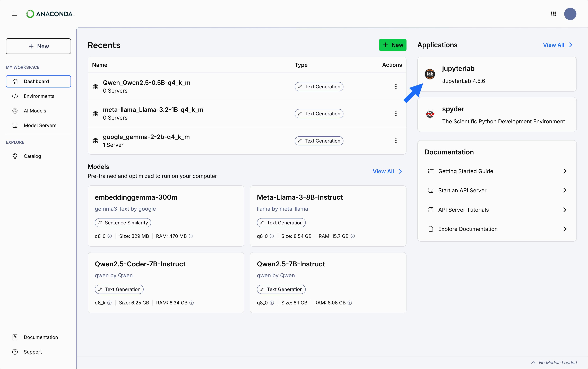Click the Start an API Server icon
Screen dimensions: 588x369
coord(431,190)
